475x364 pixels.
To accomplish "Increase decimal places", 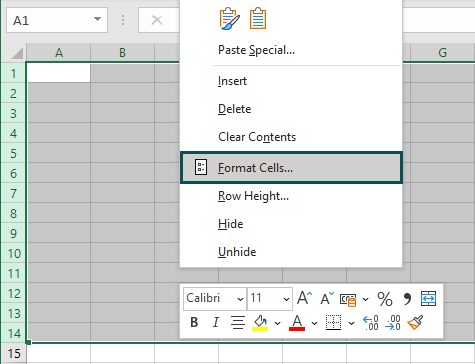I will (370, 323).
